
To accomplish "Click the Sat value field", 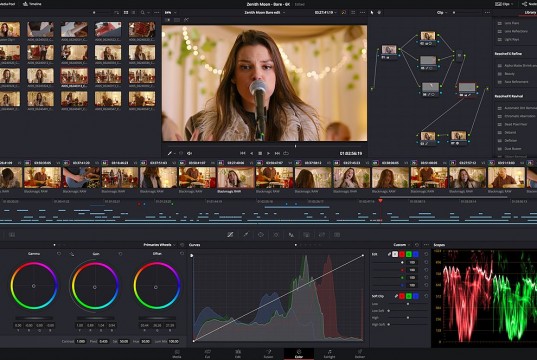I will [124, 342].
